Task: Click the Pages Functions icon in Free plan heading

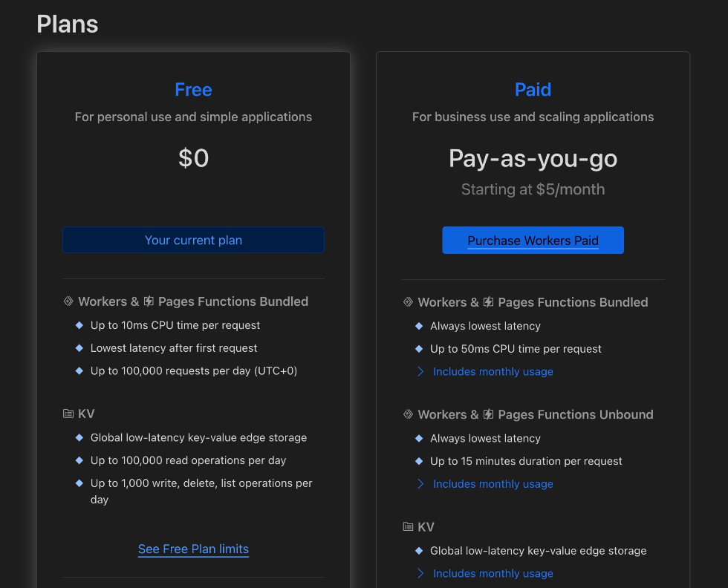Action: point(149,301)
